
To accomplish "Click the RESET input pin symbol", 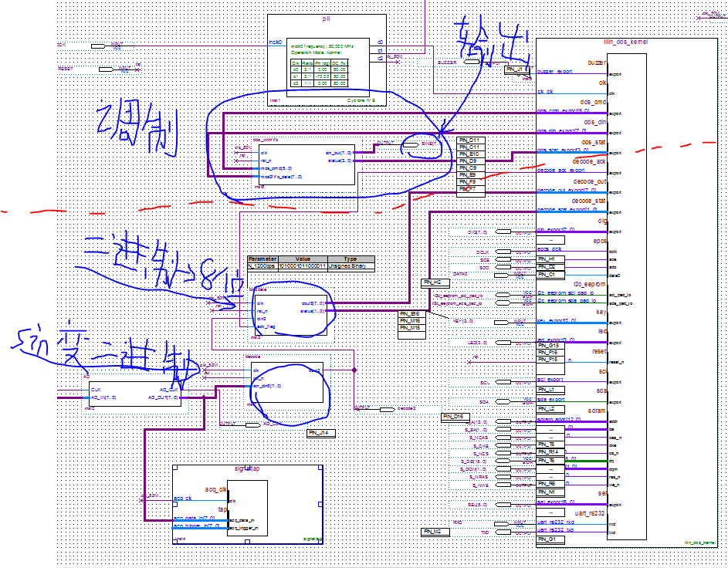I will [107, 69].
